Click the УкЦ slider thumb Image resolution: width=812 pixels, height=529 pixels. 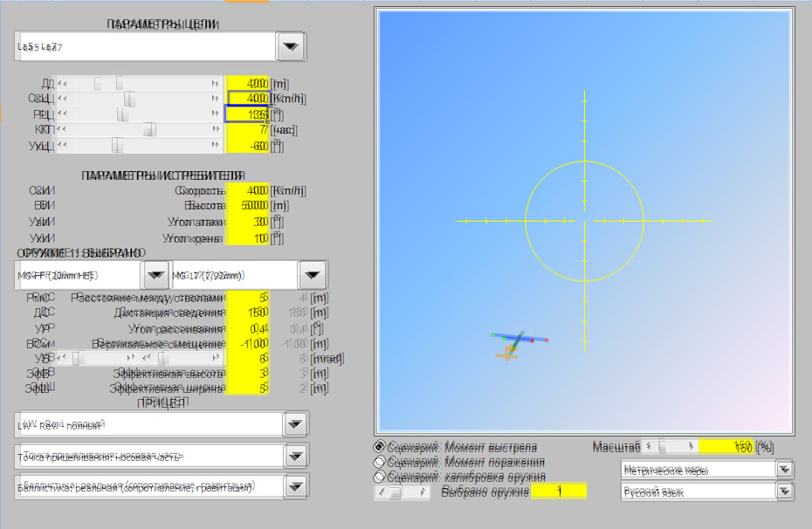pyautogui.click(x=118, y=146)
